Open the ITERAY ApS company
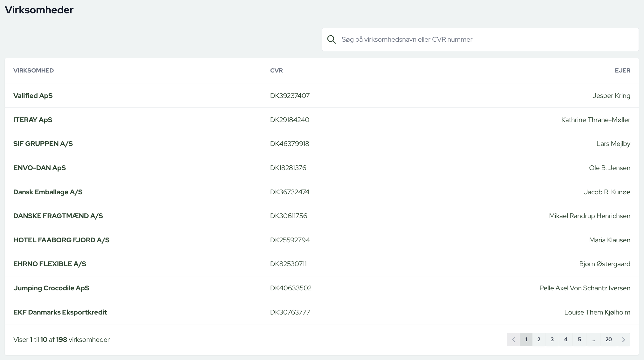 tap(33, 120)
